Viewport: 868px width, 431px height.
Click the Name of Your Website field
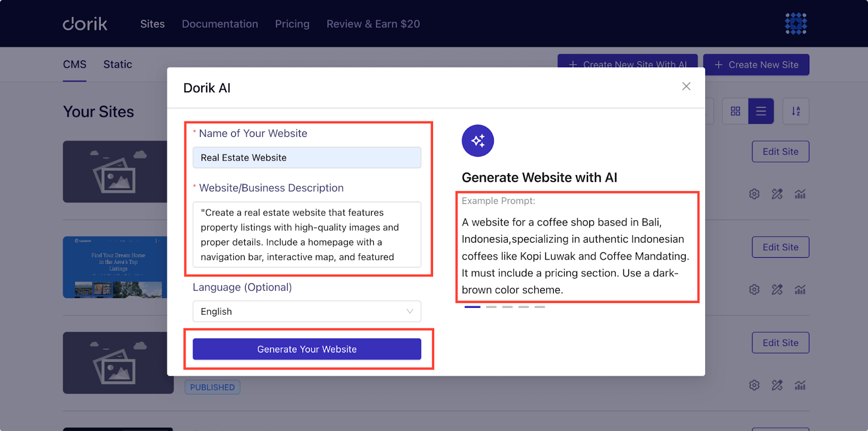pos(307,157)
